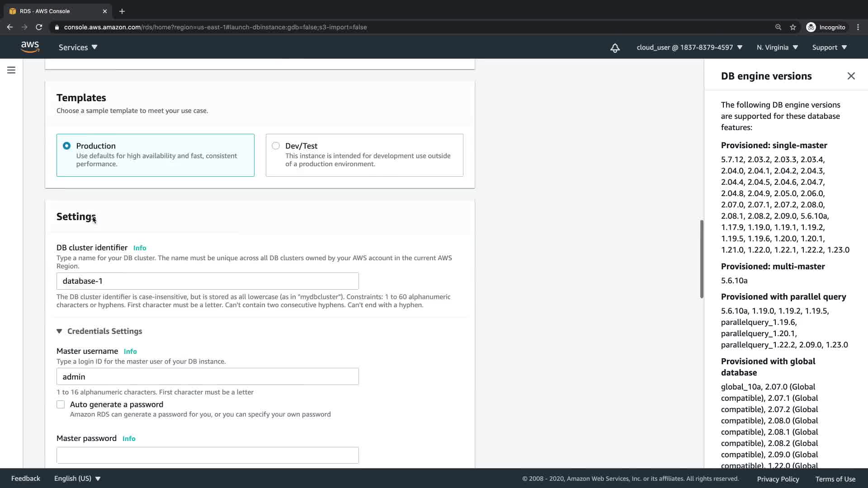This screenshot has height=488, width=868.
Task: Open the notifications bell
Action: pyautogui.click(x=615, y=48)
